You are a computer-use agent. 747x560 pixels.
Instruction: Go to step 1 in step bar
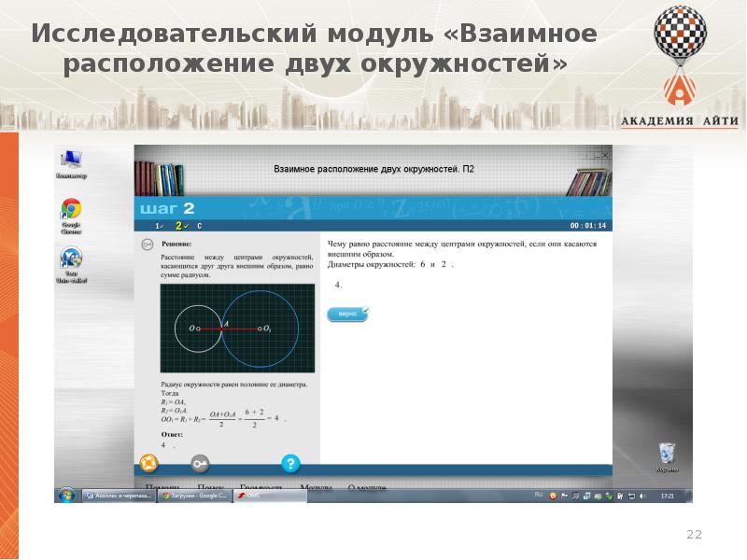pyautogui.click(x=159, y=226)
